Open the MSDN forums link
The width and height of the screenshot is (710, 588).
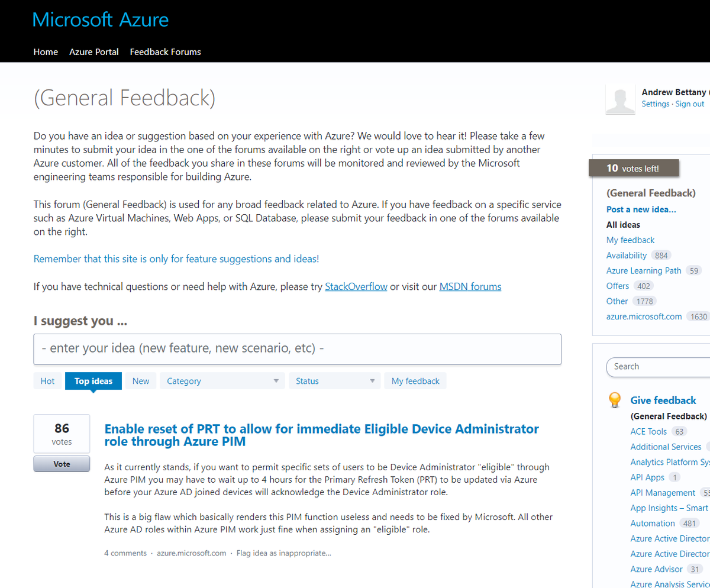pos(470,287)
